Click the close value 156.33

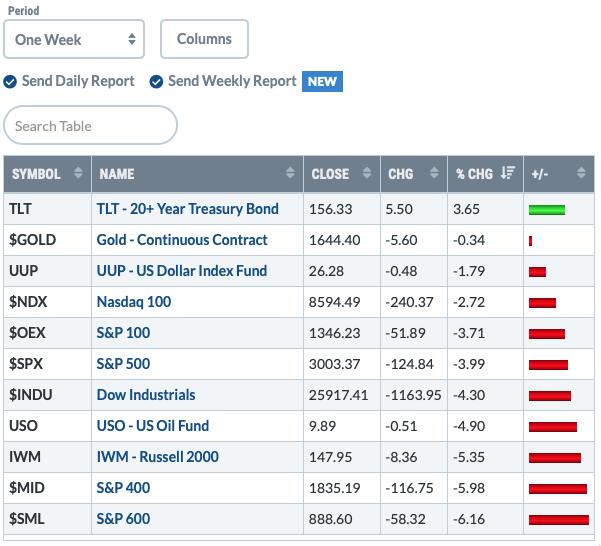(x=330, y=209)
